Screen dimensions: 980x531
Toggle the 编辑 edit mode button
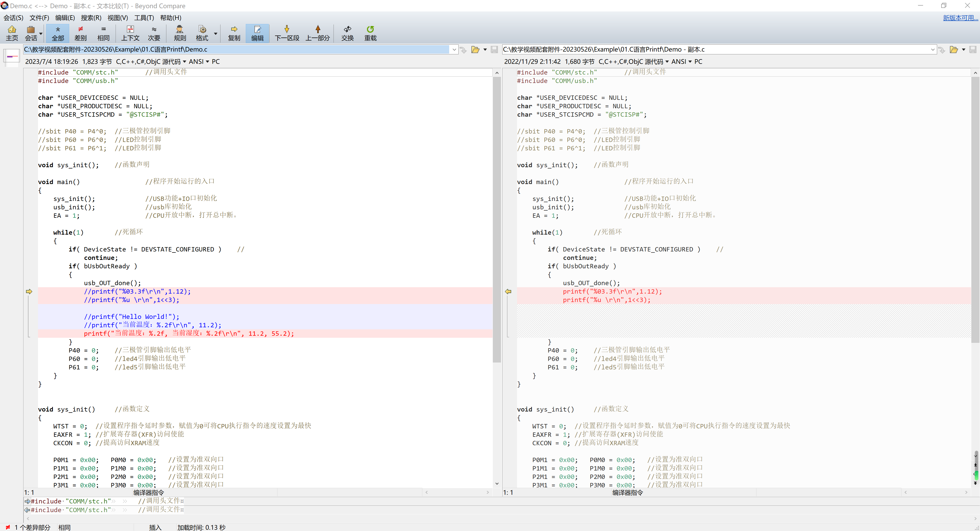point(258,33)
